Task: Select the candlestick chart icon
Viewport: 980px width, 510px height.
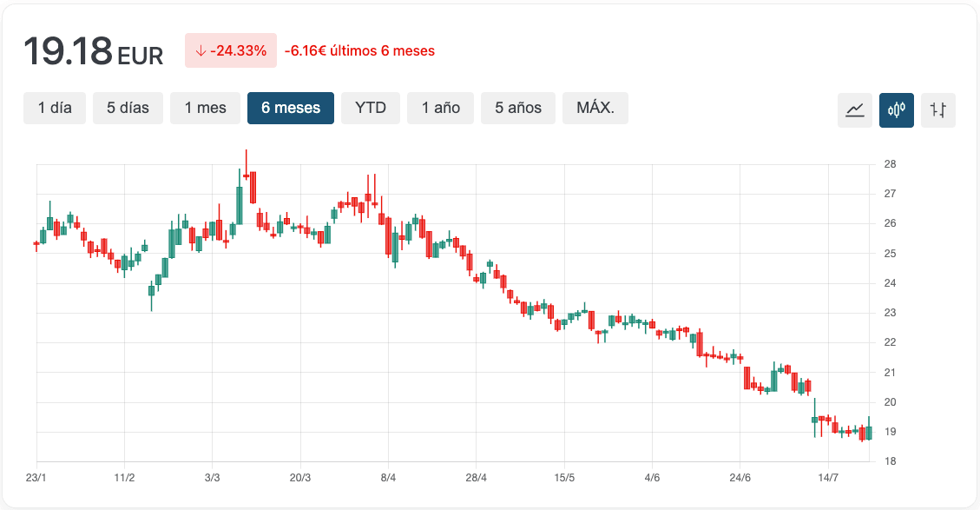Action: point(896,109)
